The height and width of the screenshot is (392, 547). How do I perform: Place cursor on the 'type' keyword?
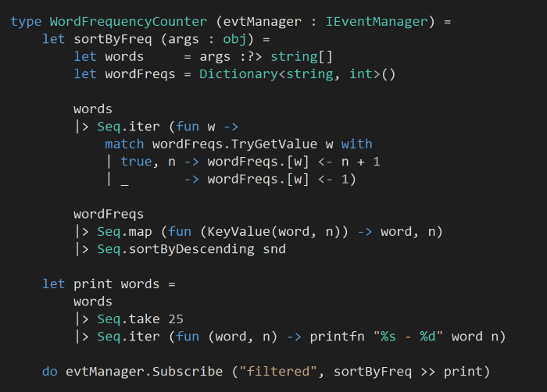(26, 21)
